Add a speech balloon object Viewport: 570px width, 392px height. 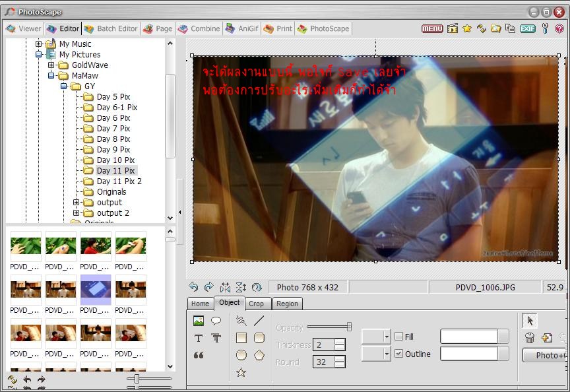coord(216,321)
